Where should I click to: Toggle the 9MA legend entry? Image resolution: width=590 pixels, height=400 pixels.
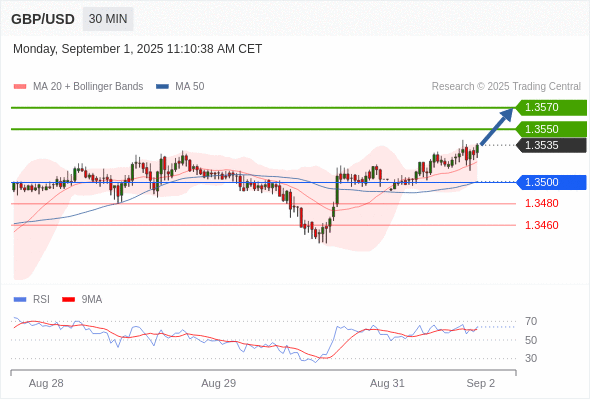[82, 300]
